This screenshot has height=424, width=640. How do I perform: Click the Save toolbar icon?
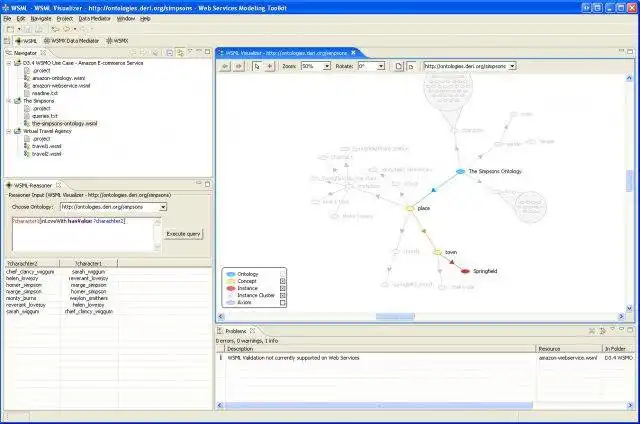(x=28, y=29)
